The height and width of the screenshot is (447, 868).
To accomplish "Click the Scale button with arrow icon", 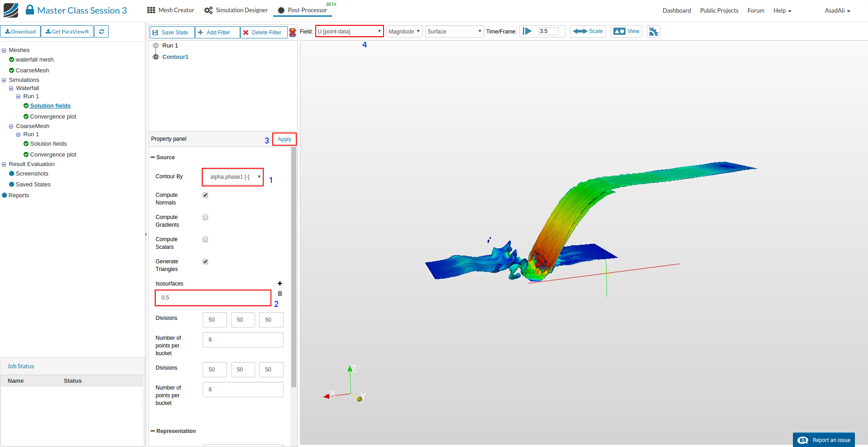I will coord(588,32).
